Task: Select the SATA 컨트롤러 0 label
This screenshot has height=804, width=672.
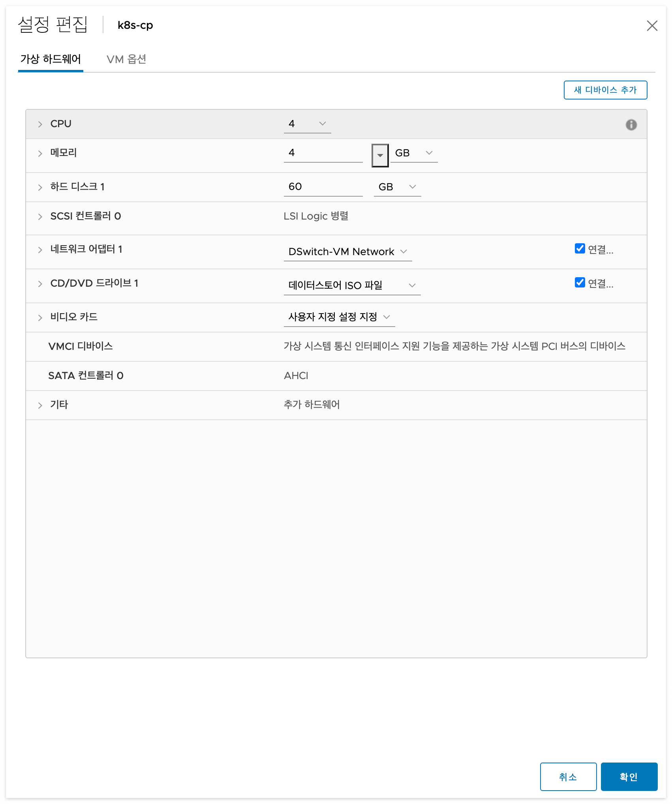Action: click(x=86, y=376)
